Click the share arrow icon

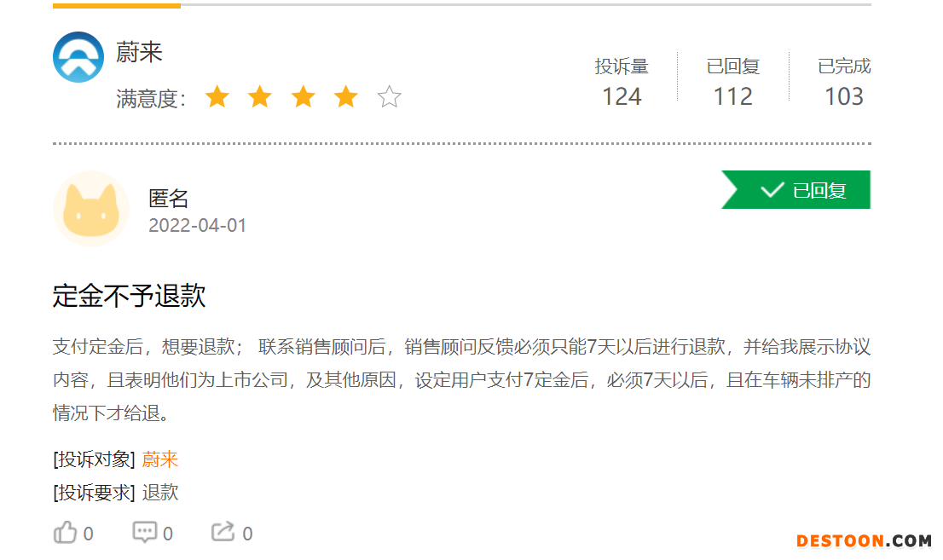coord(223,532)
